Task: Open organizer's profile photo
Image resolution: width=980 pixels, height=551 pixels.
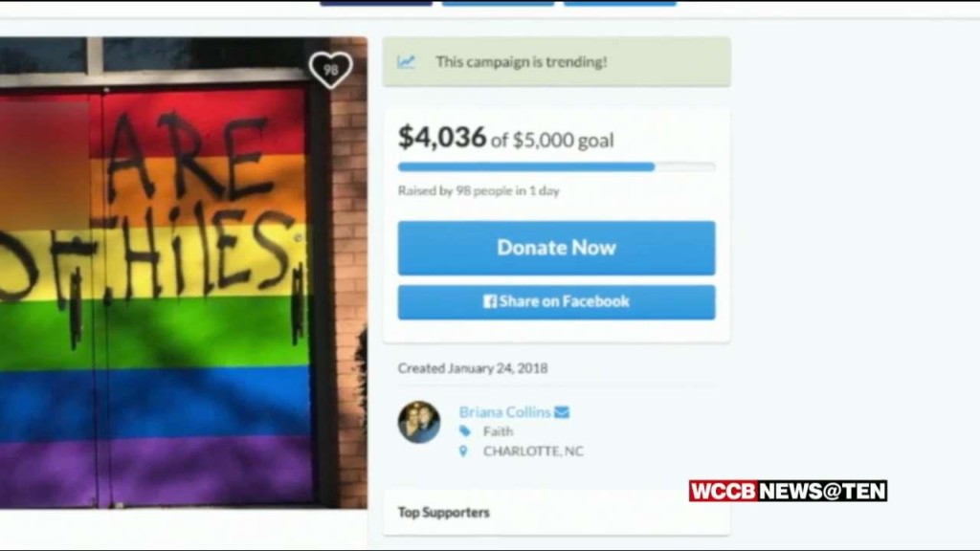Action: [x=419, y=422]
